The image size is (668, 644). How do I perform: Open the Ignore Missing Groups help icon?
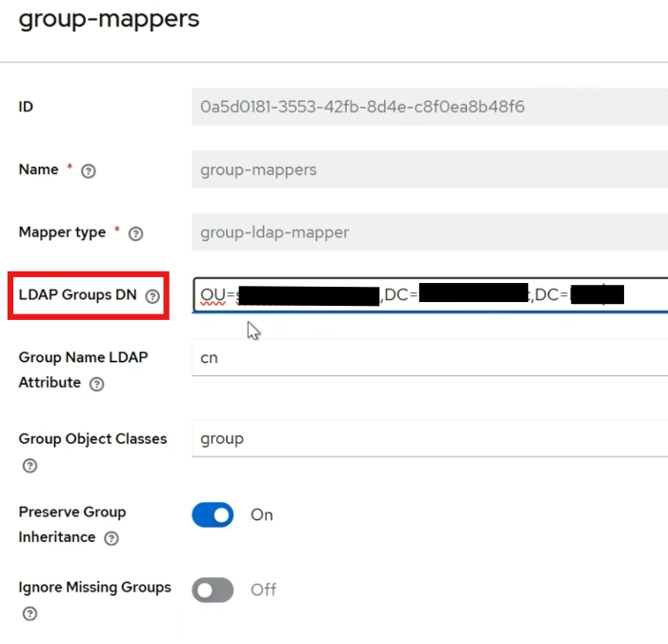[x=30, y=614]
